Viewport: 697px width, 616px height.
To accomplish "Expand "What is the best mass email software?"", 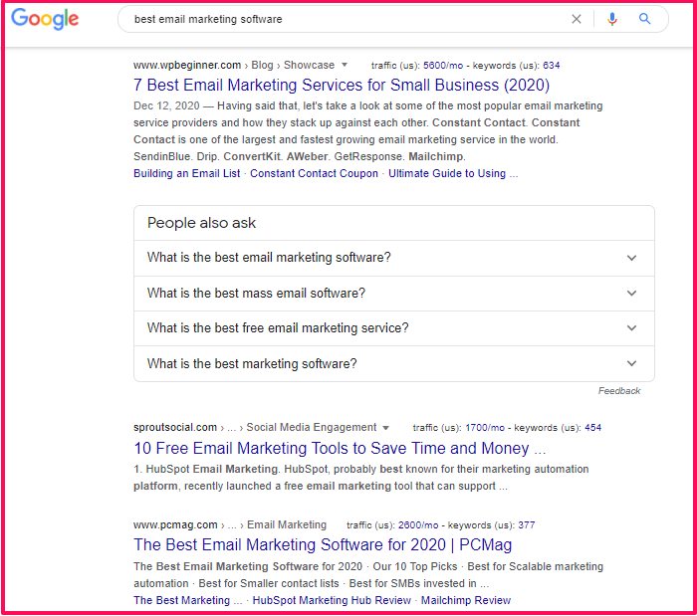I will (393, 294).
